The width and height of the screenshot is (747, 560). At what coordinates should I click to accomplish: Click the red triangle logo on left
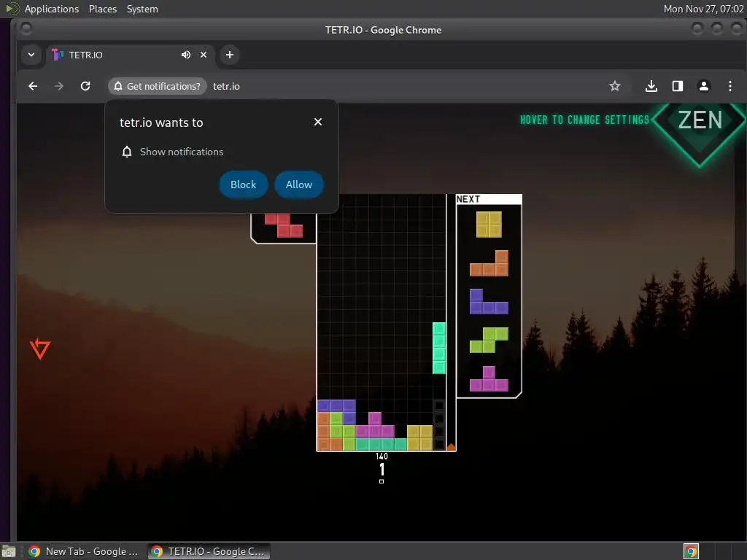point(40,349)
